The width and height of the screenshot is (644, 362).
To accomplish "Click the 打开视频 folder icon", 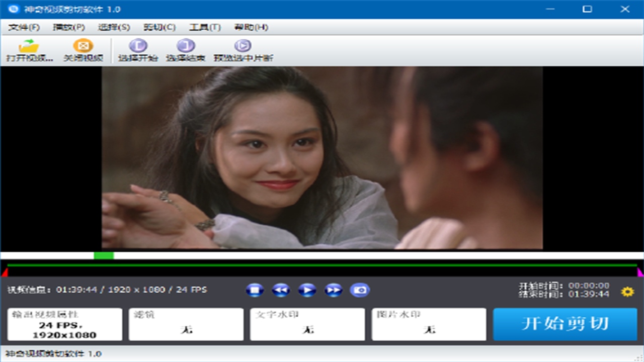I will pyautogui.click(x=29, y=46).
